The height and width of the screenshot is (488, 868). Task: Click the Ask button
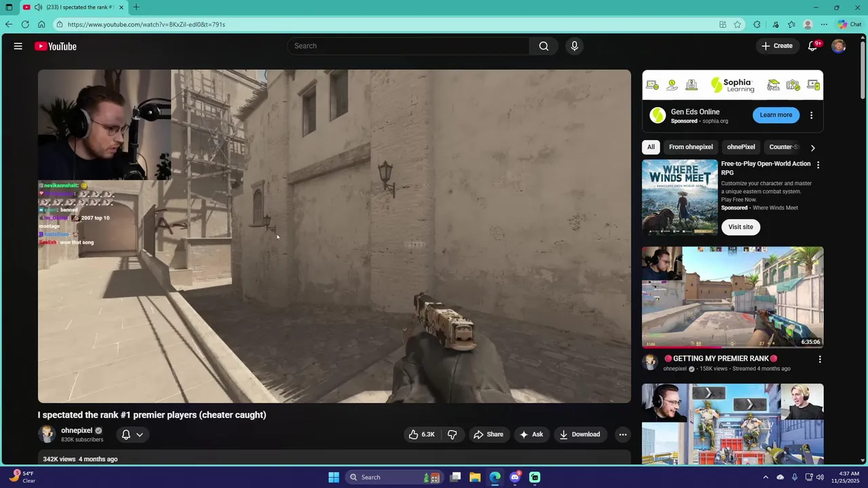click(531, 434)
